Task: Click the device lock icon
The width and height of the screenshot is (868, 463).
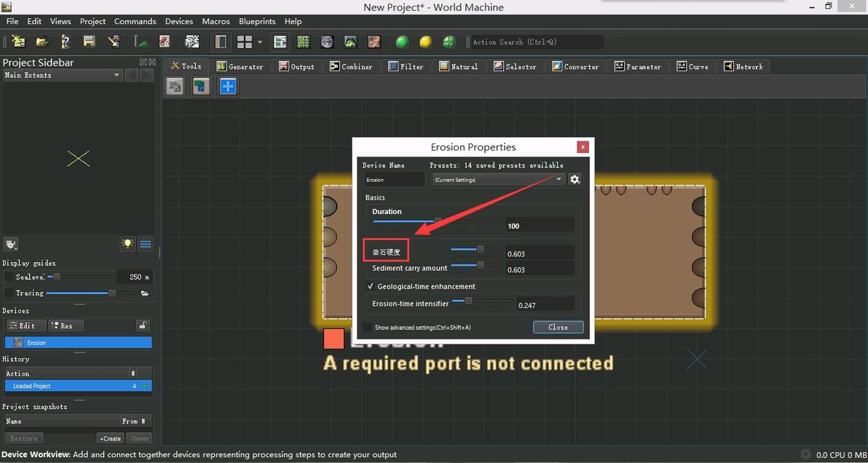Action: [143, 325]
